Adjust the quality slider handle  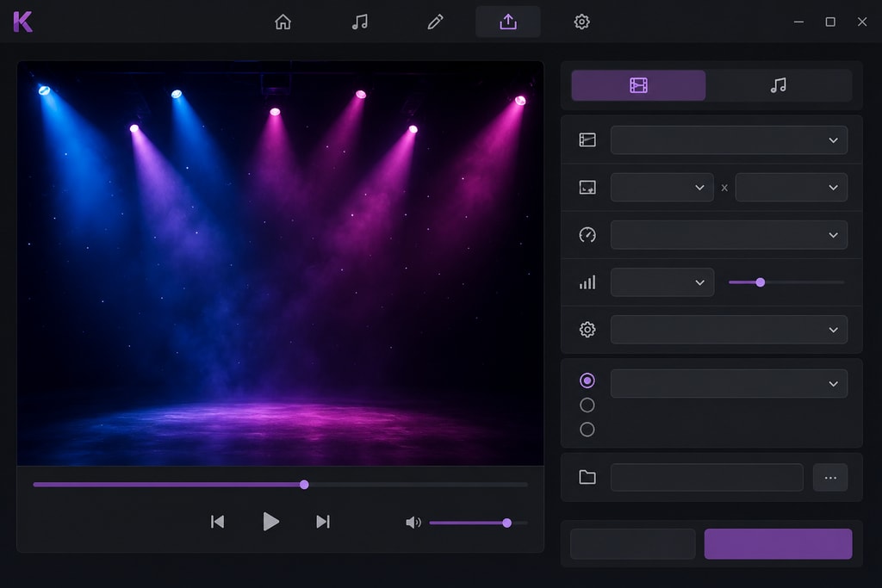pos(761,282)
